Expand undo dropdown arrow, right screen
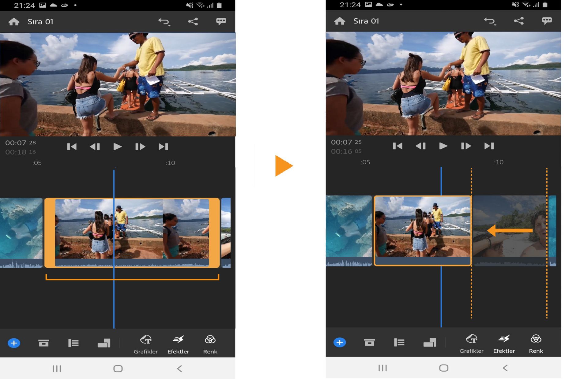The width and height of the screenshot is (588, 379). [x=495, y=25]
